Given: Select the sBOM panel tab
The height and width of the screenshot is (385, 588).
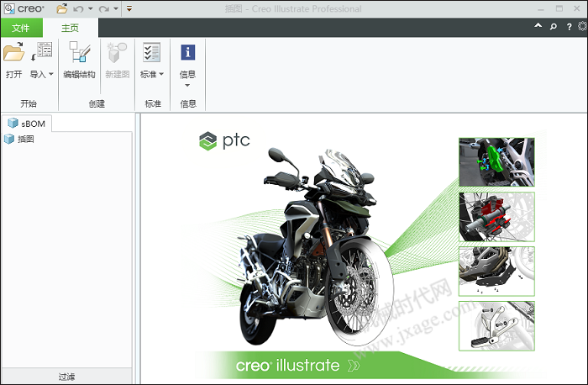Looking at the screenshot, I should click(27, 124).
